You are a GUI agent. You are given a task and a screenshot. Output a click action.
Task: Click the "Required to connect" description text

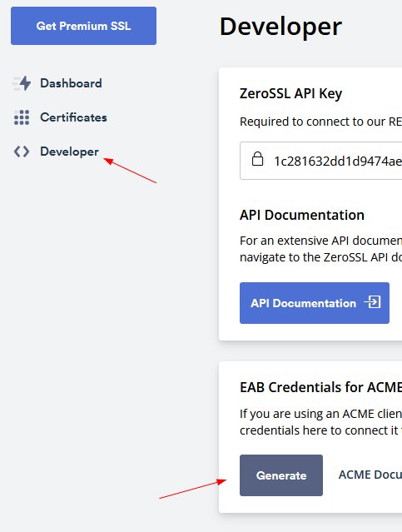pos(321,122)
